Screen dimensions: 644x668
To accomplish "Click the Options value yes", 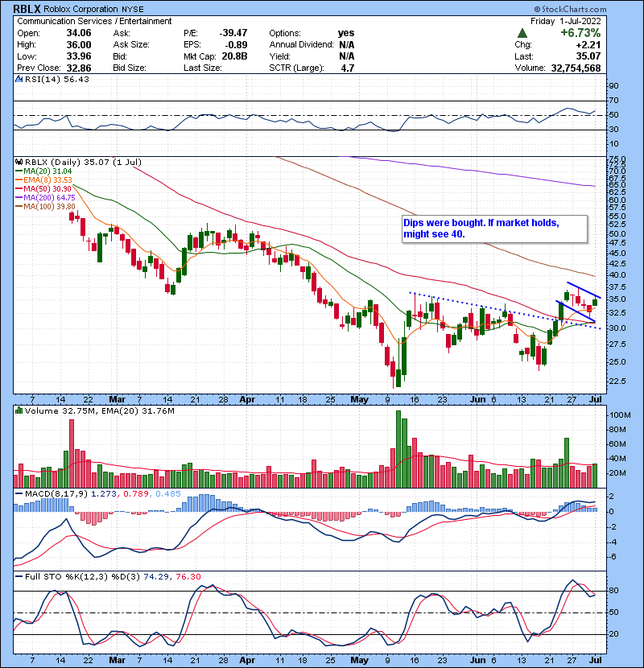I will coord(346,33).
